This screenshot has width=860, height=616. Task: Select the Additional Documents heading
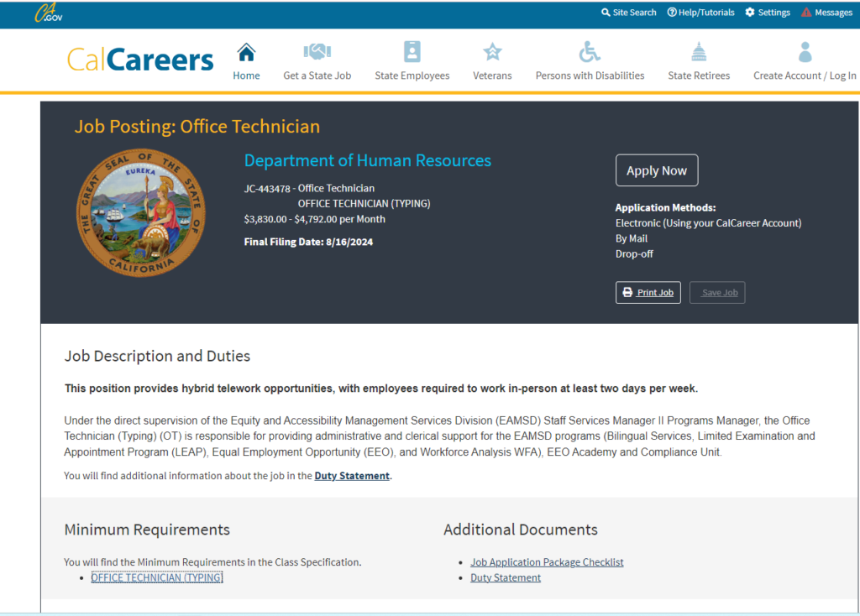point(521,530)
